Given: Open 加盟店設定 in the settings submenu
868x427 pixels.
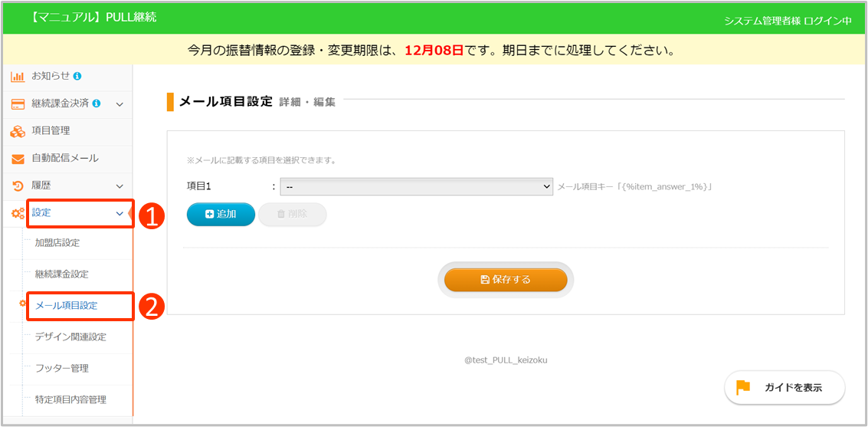Looking at the screenshot, I should 57,243.
